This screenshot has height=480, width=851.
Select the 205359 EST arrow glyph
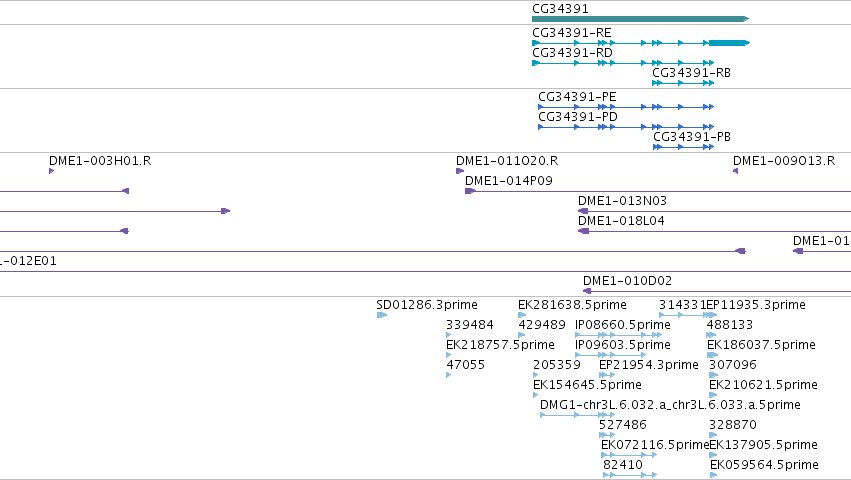pos(536,375)
